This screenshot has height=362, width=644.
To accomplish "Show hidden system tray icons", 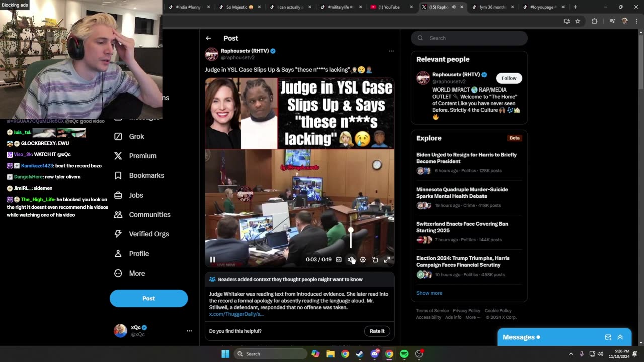I will (x=571, y=354).
